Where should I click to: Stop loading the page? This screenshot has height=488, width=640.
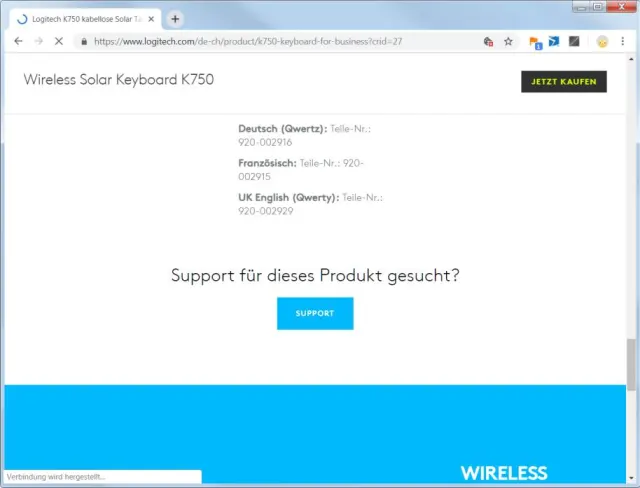[59, 41]
